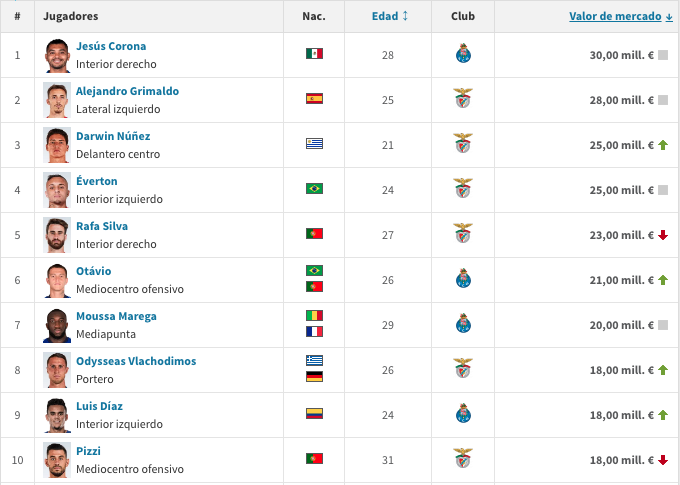The width and height of the screenshot is (680, 485).
Task: Click the Uruguay flag in Darwin Núñez's row
Action: click(x=314, y=143)
